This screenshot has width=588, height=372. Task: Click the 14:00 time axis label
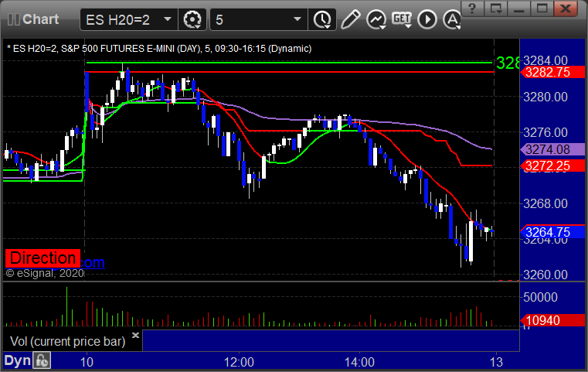click(x=359, y=362)
